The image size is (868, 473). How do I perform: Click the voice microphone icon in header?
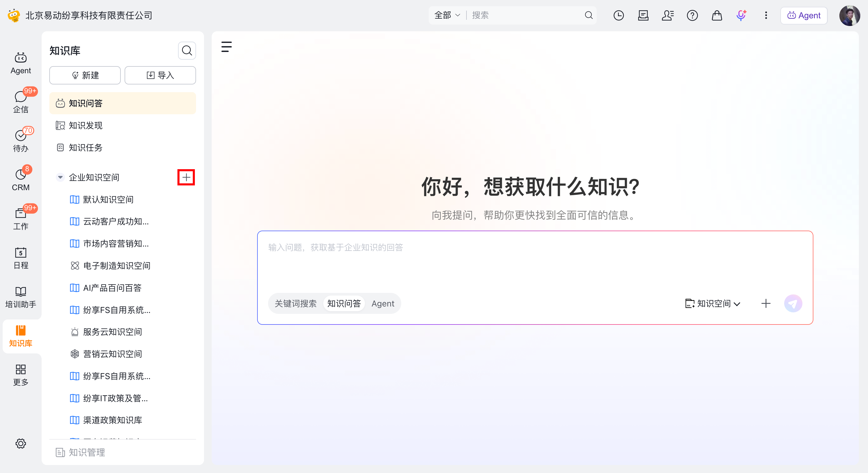741,15
